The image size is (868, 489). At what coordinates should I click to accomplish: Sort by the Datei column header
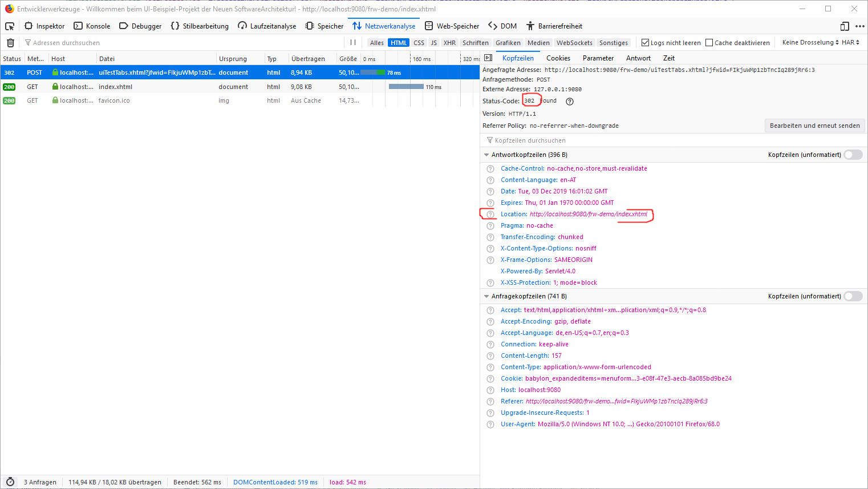[156, 59]
